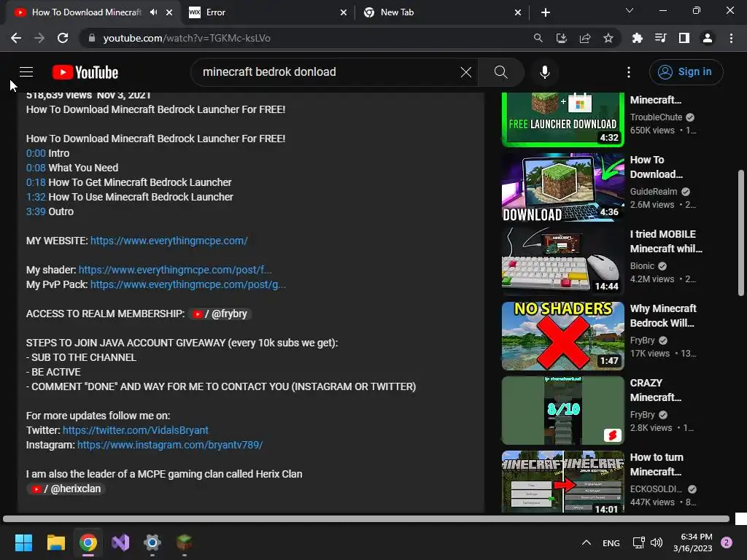Click the horizontal scrollbar at bottom
Screen dimensions: 747x560
point(366,518)
